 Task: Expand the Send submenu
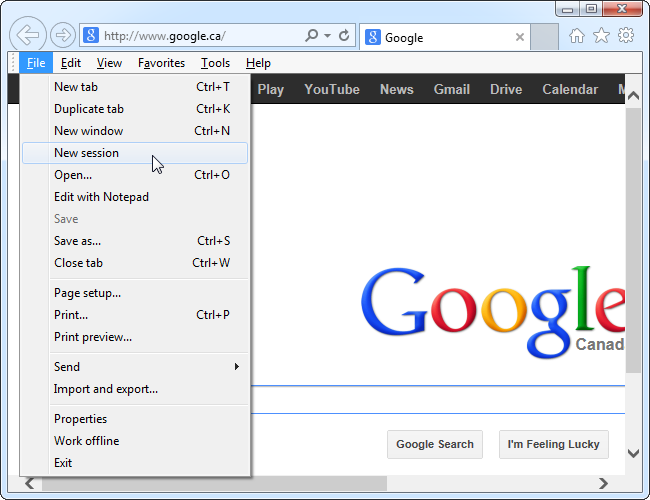pos(135,367)
